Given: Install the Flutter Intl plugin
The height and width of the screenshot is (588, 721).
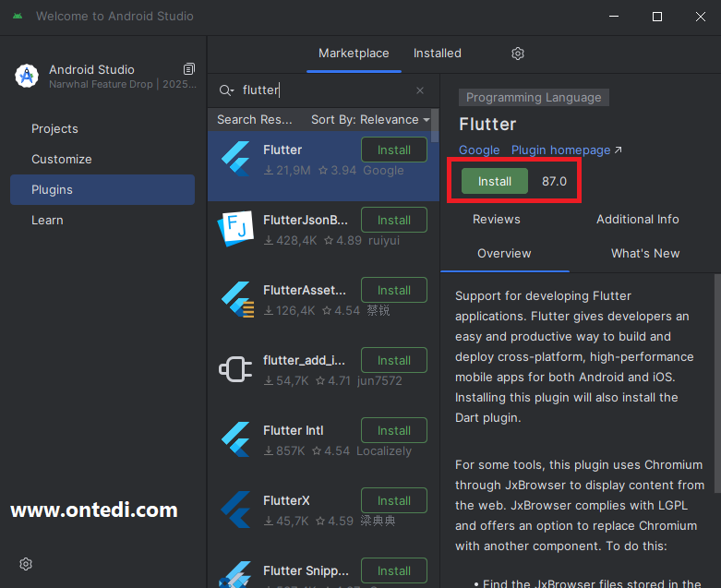Looking at the screenshot, I should (394, 430).
